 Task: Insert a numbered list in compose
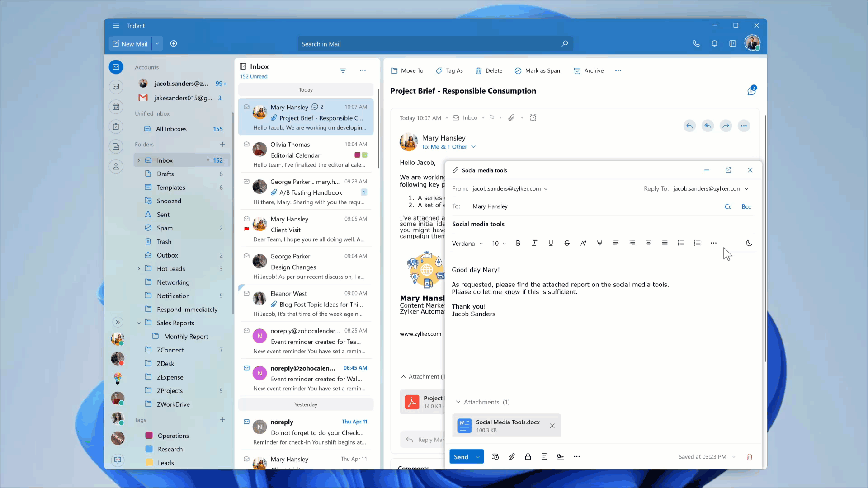click(697, 243)
